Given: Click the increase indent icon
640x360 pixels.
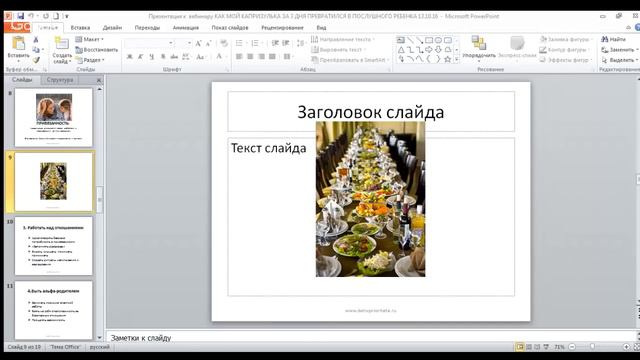Looking at the screenshot, I should 286,43.
